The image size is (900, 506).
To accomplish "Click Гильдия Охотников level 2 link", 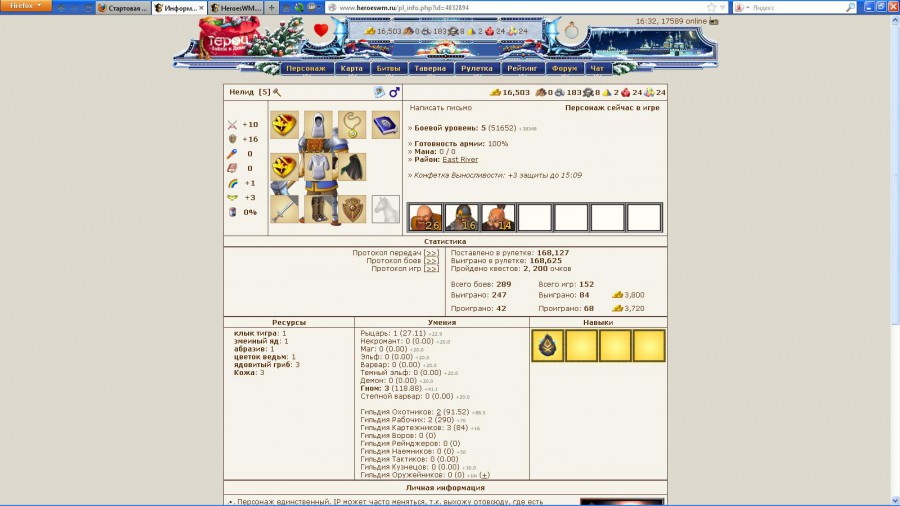I will click(439, 412).
